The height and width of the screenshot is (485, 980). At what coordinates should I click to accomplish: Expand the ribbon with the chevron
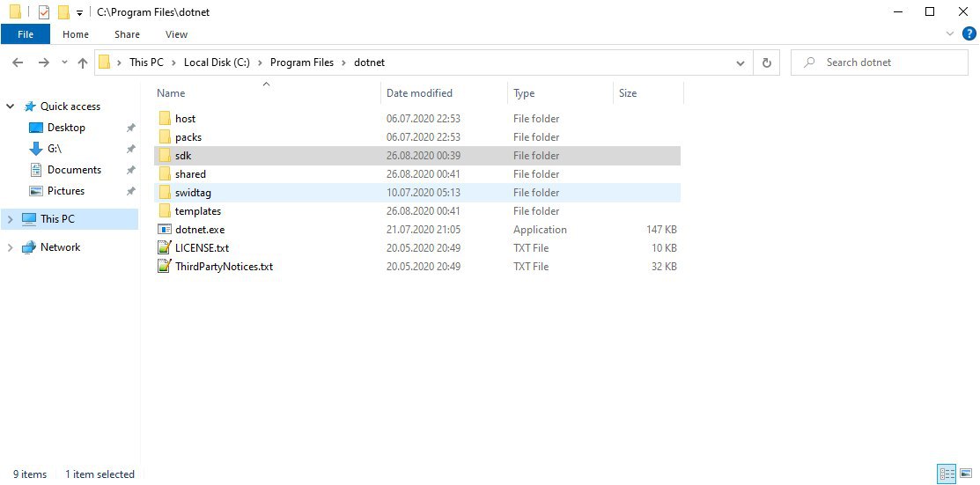(x=950, y=33)
